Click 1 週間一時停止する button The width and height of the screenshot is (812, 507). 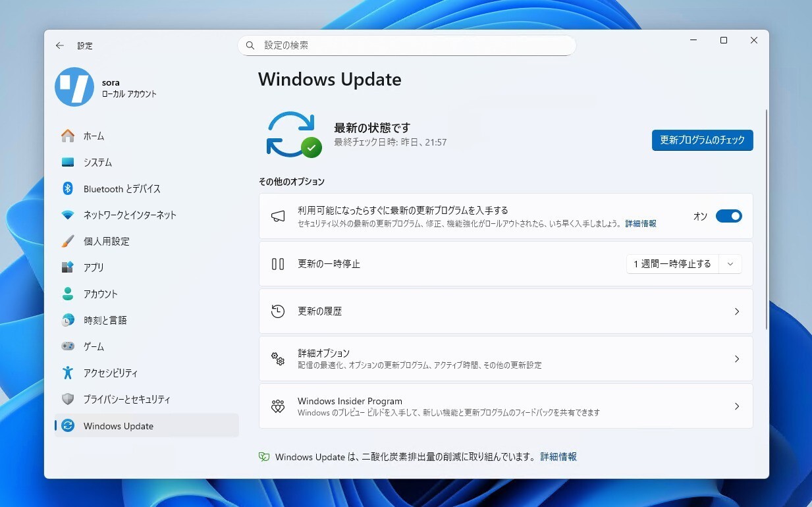[672, 264]
